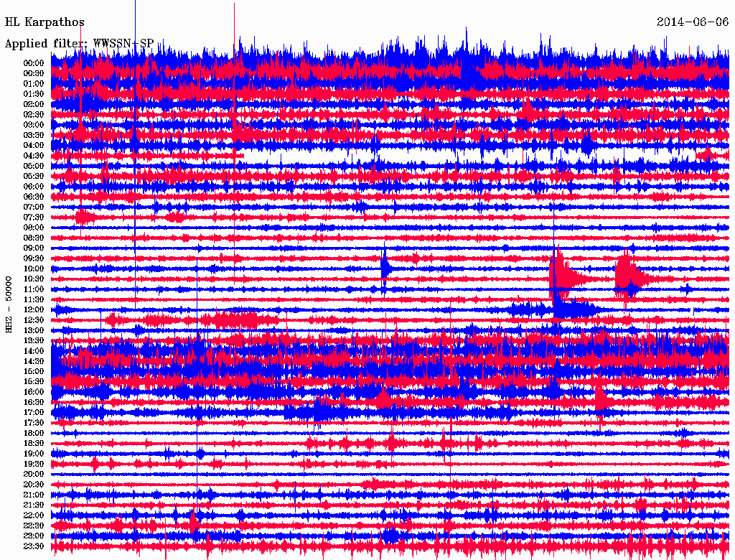This screenshot has width=735, height=560.
Task: Select the 20:30 time label
Action: click(34, 485)
